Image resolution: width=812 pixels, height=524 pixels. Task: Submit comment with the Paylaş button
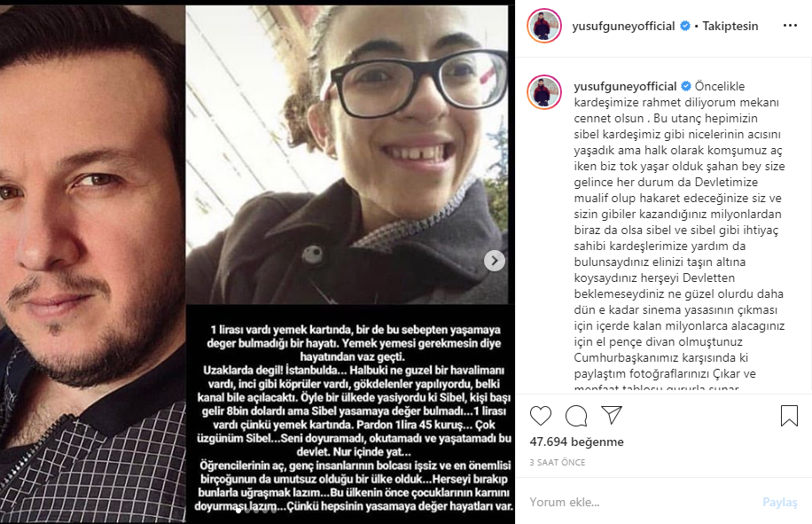point(780,502)
